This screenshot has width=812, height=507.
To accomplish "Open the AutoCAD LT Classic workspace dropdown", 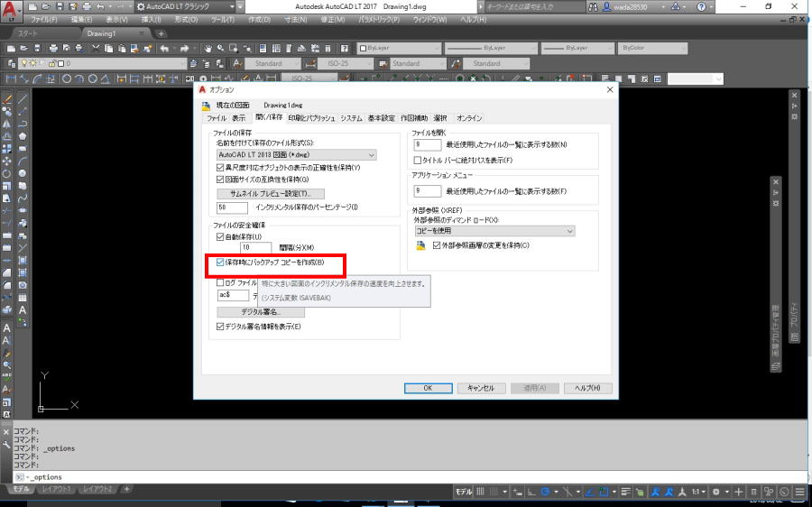I will (x=185, y=7).
